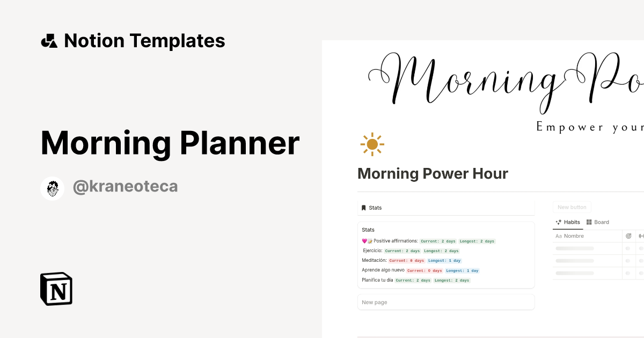Open the @kraneoteca profile link
The height and width of the screenshot is (338, 644).
tap(125, 186)
